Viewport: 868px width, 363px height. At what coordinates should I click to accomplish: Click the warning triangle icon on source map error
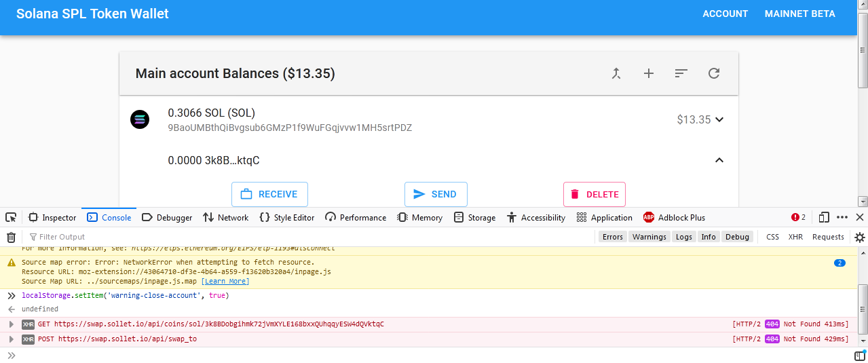coord(11,263)
